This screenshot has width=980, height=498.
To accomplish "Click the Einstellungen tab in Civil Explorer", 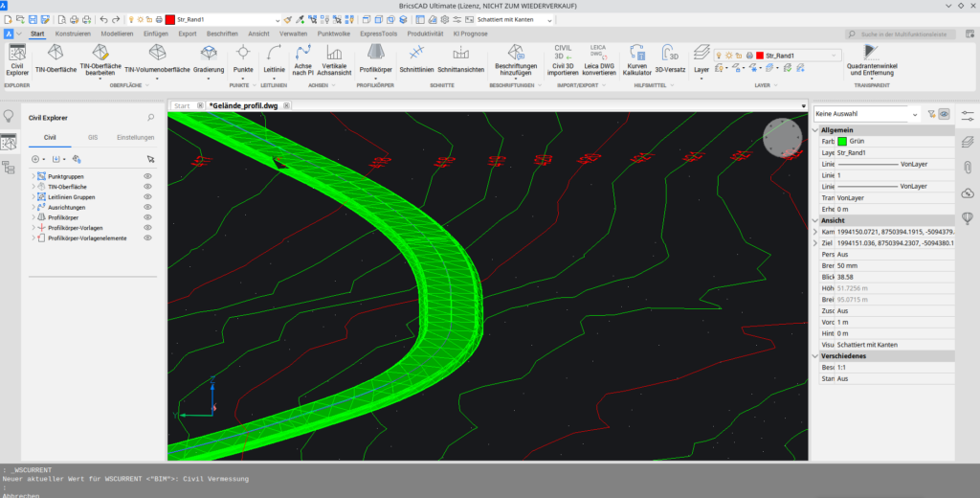I will [135, 138].
